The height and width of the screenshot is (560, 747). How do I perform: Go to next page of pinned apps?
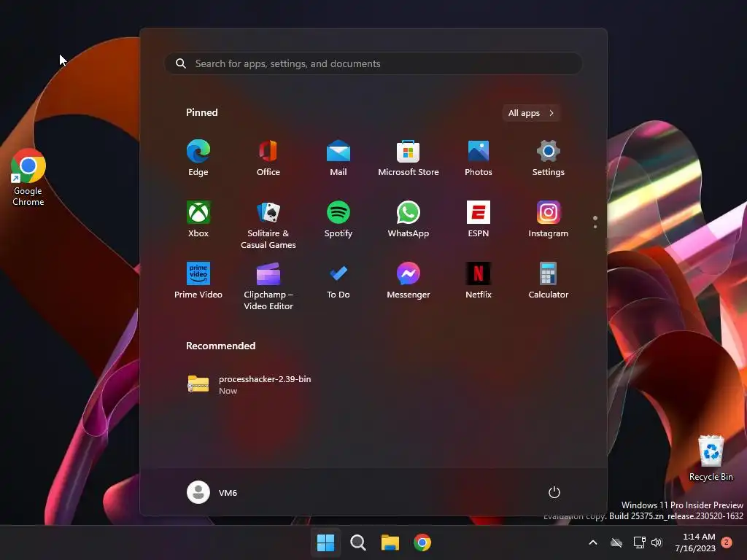click(595, 226)
